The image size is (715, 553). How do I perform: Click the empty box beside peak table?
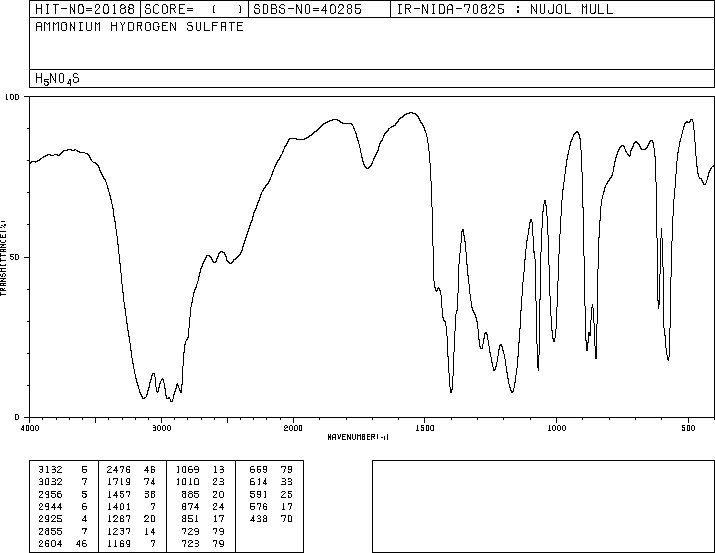[x=543, y=506]
